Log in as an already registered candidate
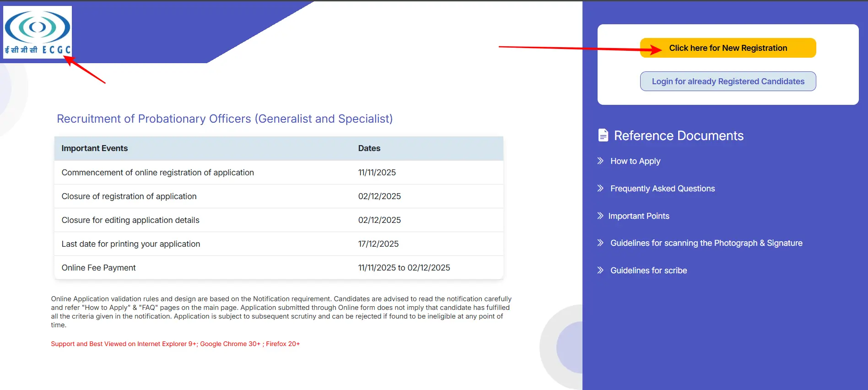The height and width of the screenshot is (390, 868). coord(728,81)
